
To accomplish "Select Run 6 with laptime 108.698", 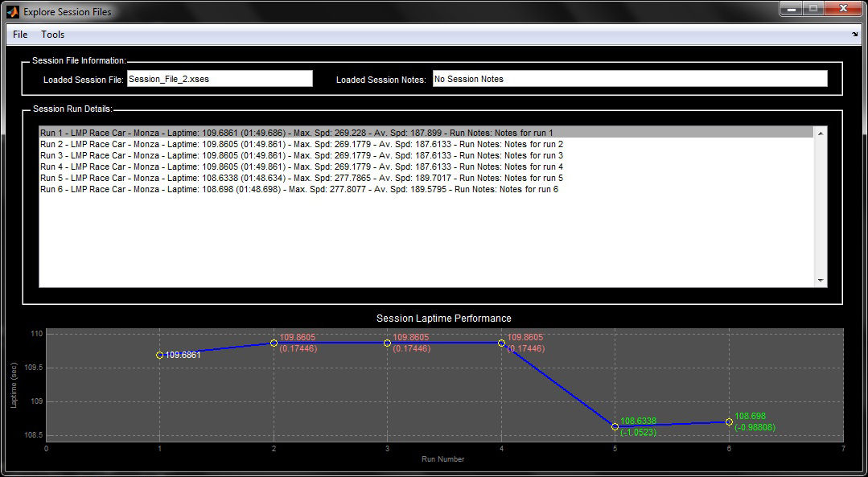I will pos(298,189).
